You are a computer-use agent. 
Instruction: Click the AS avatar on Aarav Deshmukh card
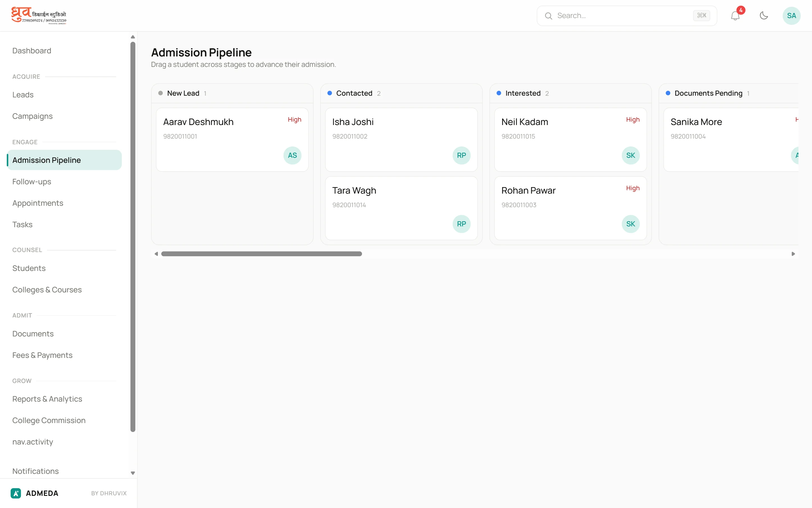coord(292,155)
